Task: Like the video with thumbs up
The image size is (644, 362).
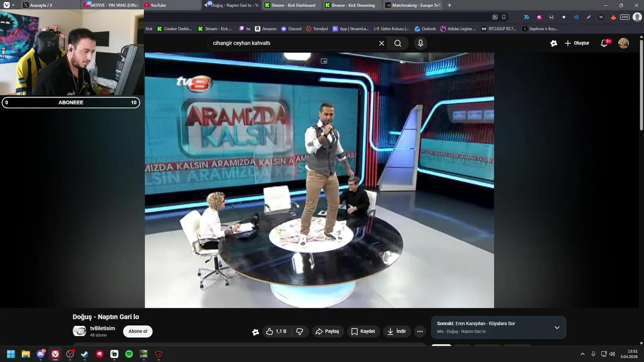Action: click(276, 331)
